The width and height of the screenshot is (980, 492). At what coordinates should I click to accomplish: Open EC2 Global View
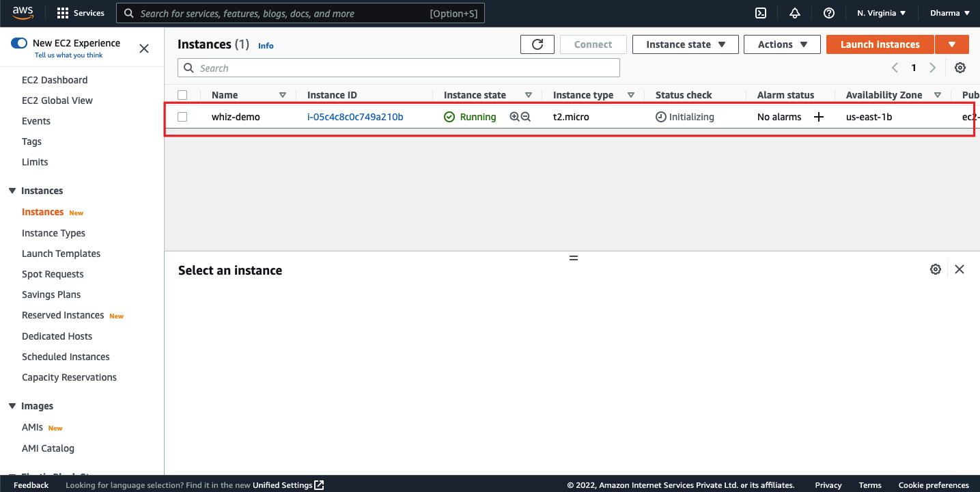pyautogui.click(x=57, y=100)
